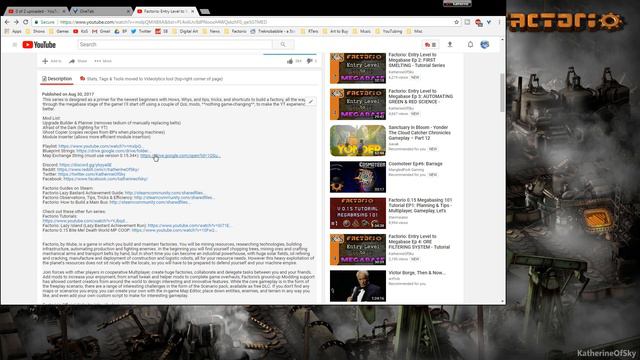This screenshot has height=360, width=640.
Task: Open the Shows bookmark folder
Action: coord(36,31)
